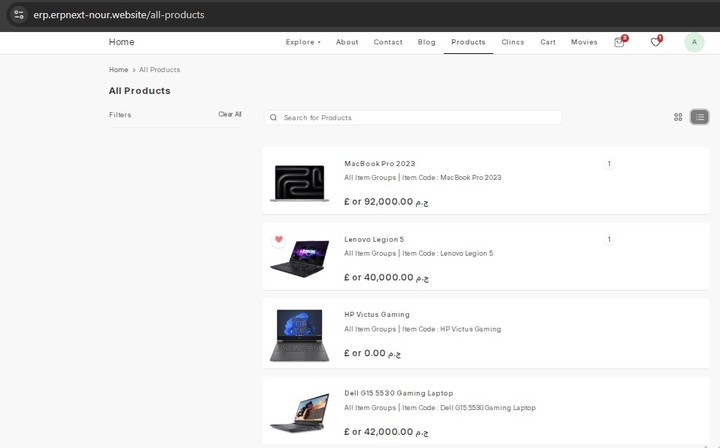Open MacBook Pro 2023 product thumbnail
Viewport: 720px width, 448px height.
pyautogui.click(x=299, y=182)
